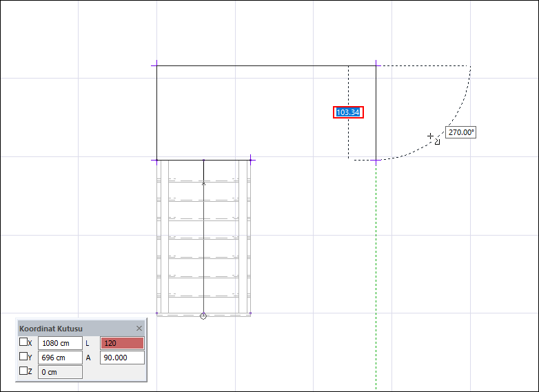
Task: Toggle the Z coordinate lock checkbox
Action: tap(23, 371)
